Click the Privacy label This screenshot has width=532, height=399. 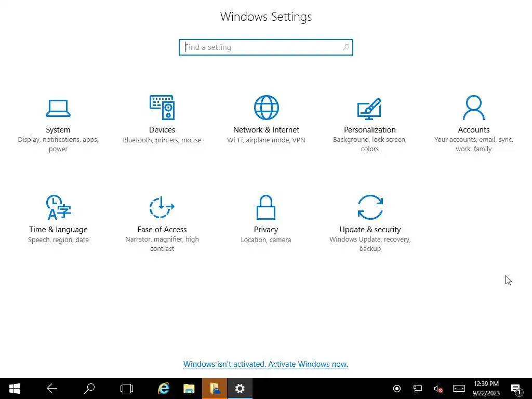(x=266, y=230)
